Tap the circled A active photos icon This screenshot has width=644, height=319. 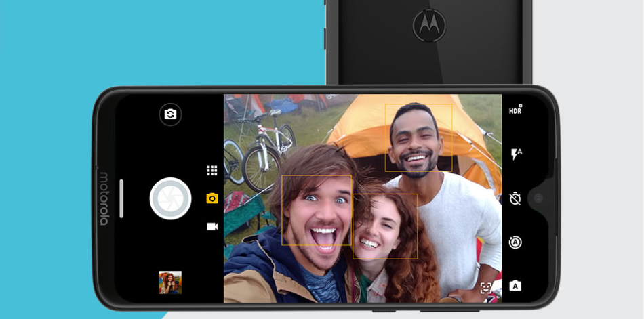515,242
